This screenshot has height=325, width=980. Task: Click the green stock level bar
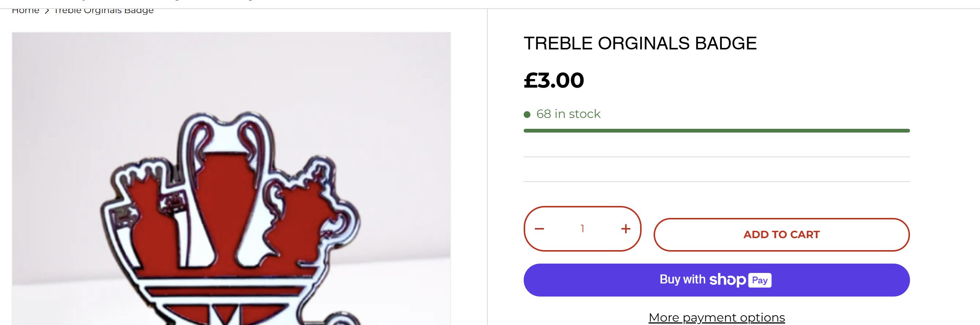716,131
